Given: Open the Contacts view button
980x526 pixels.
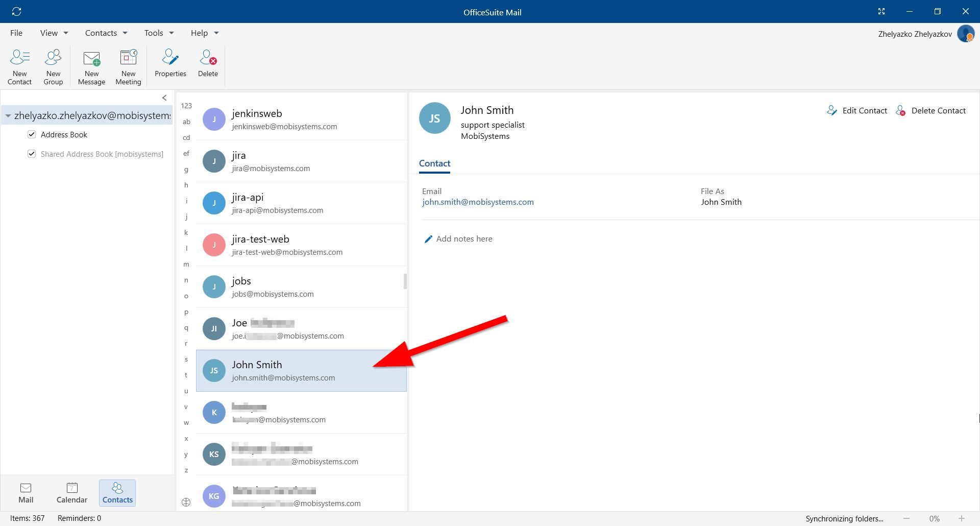Looking at the screenshot, I should click(117, 493).
